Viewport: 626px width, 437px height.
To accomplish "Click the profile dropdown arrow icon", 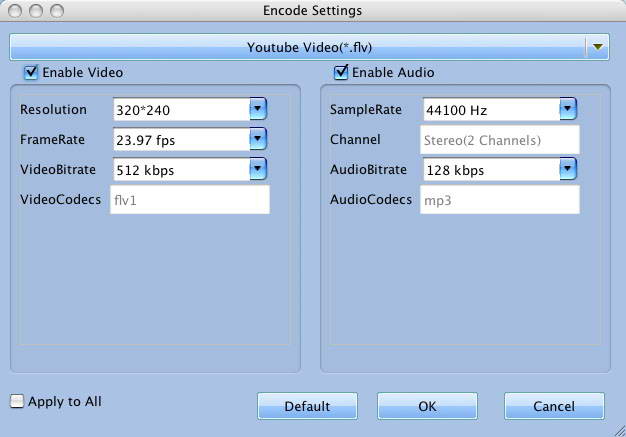I will [x=598, y=46].
